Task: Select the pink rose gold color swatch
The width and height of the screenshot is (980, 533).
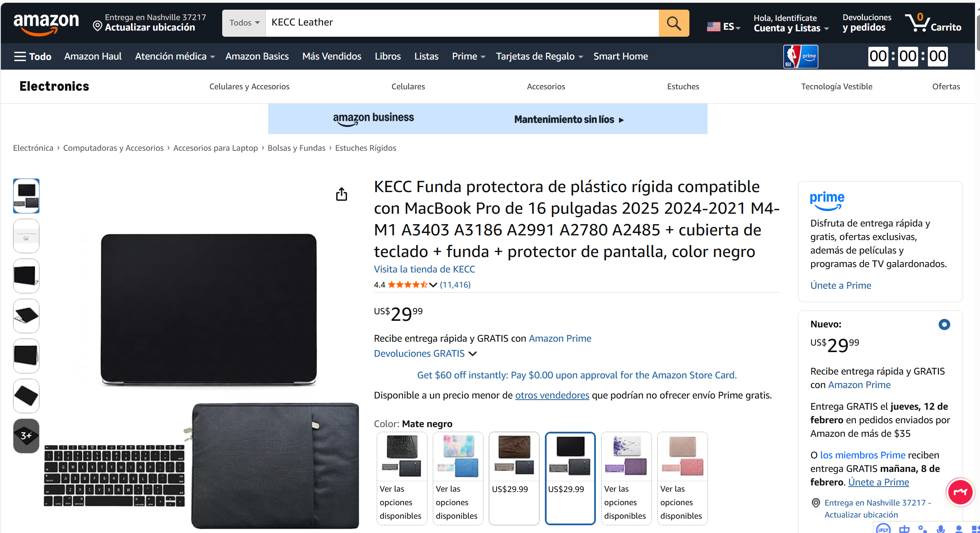Action: tap(682, 478)
